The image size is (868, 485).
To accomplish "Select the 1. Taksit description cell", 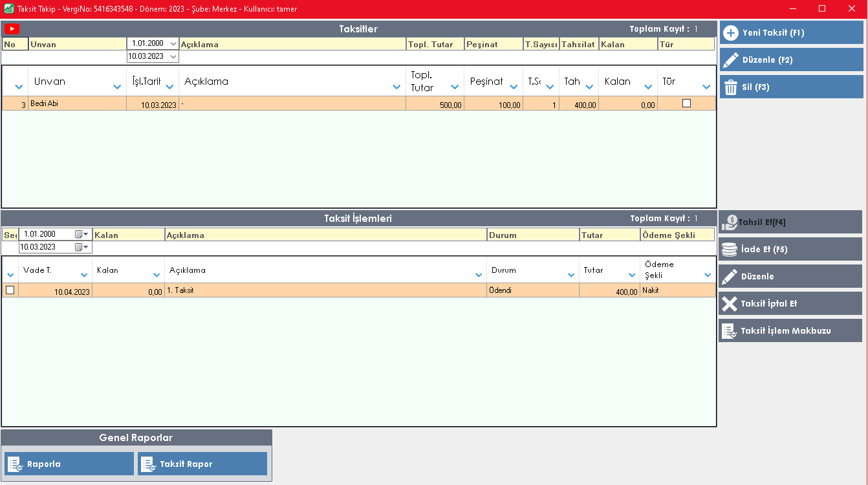I will (x=326, y=291).
